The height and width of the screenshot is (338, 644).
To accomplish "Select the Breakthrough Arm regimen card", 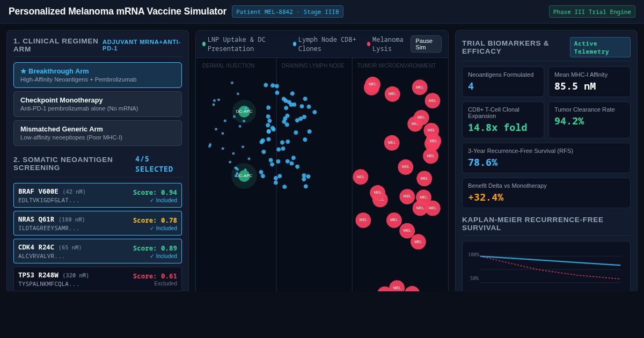I will pos(98,75).
